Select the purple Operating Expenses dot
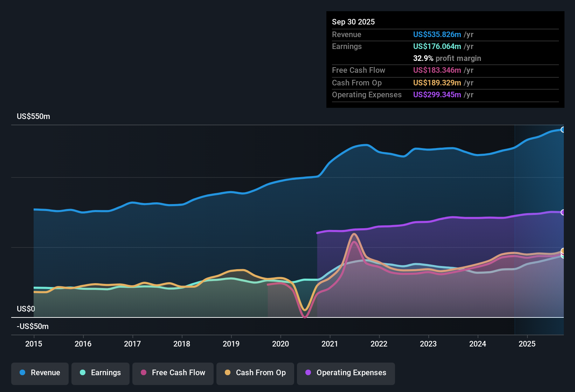This screenshot has width=575, height=392. point(308,373)
